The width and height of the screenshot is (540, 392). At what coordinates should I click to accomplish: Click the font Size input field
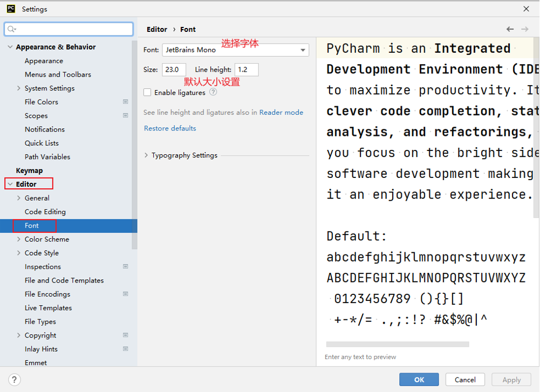coord(174,70)
